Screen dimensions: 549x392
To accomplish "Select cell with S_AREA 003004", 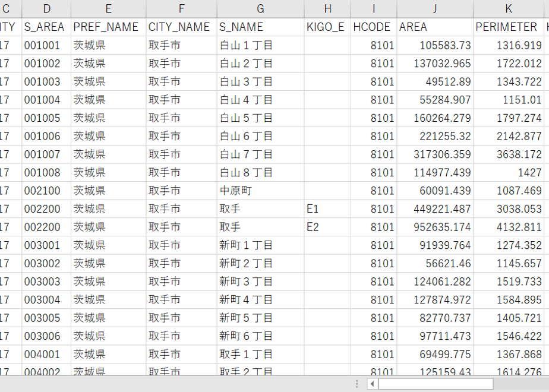I will 46,300.
